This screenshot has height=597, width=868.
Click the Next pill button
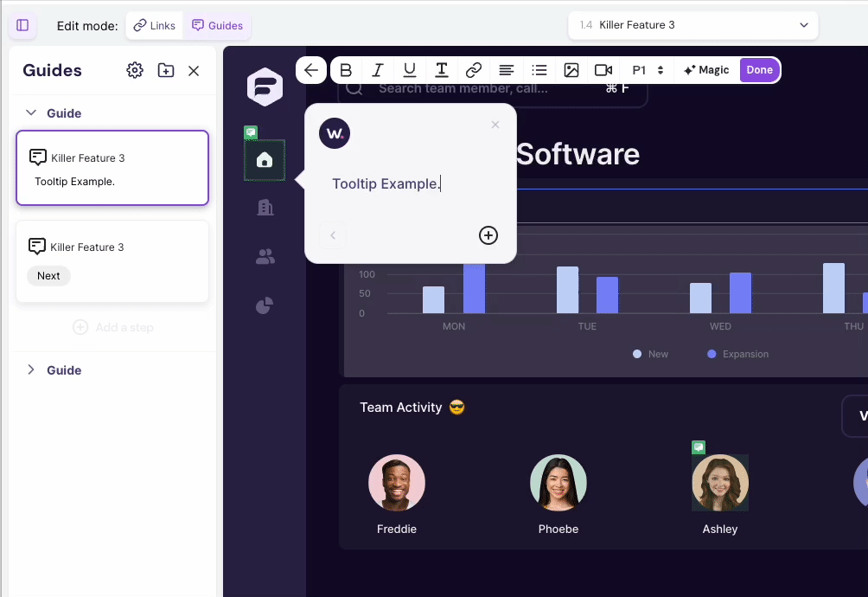pos(48,276)
